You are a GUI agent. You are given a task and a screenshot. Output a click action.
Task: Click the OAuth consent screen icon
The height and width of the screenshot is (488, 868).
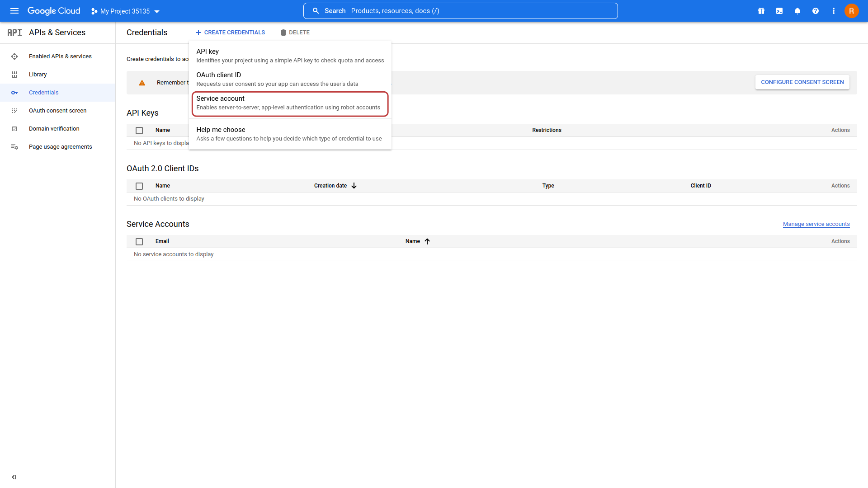[x=14, y=110]
